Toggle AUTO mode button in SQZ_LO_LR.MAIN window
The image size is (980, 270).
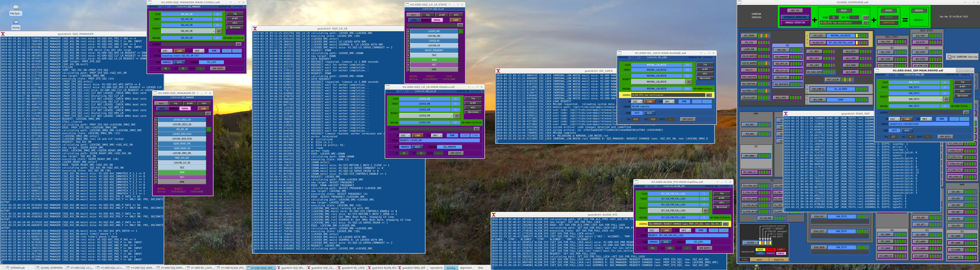tap(417, 147)
